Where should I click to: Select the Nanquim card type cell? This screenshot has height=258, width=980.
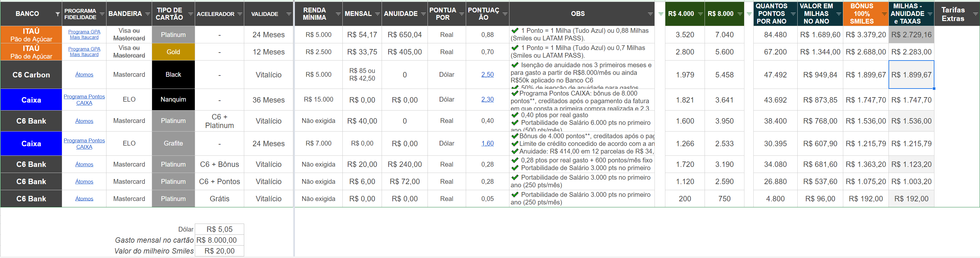[173, 100]
